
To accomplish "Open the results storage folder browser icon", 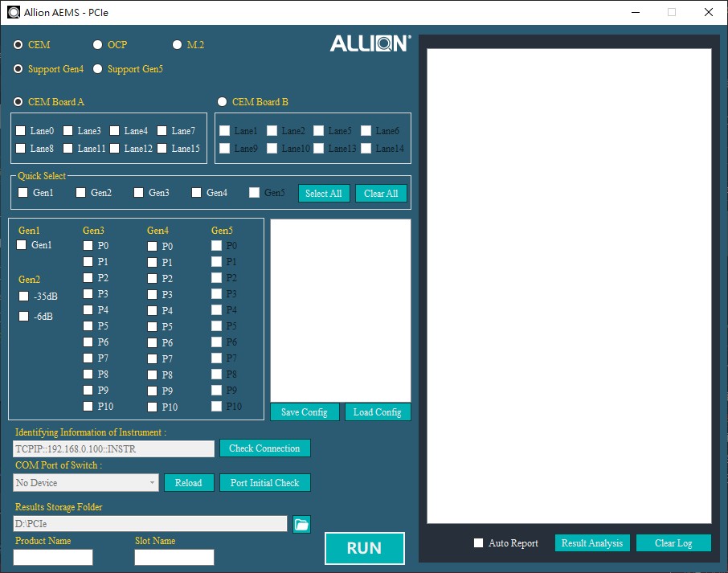I will 301,524.
